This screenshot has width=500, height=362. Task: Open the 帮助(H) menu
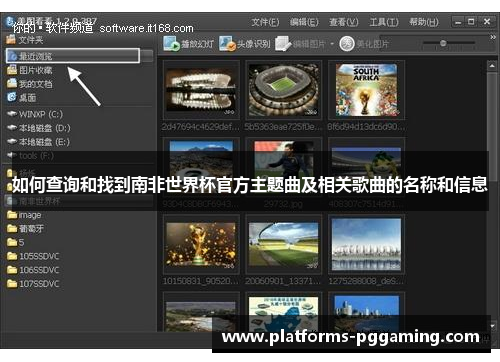click(x=424, y=22)
